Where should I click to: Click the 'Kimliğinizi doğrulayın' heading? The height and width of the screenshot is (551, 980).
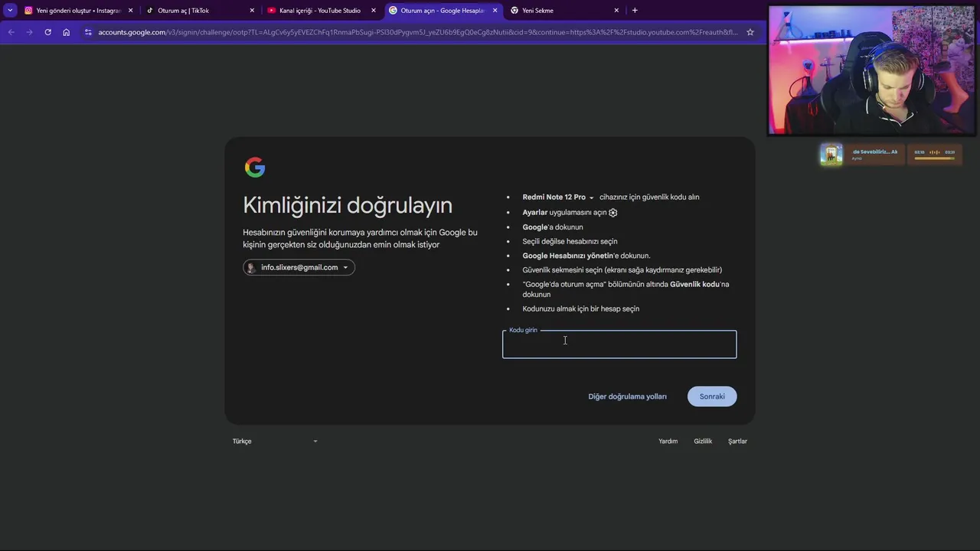point(348,205)
